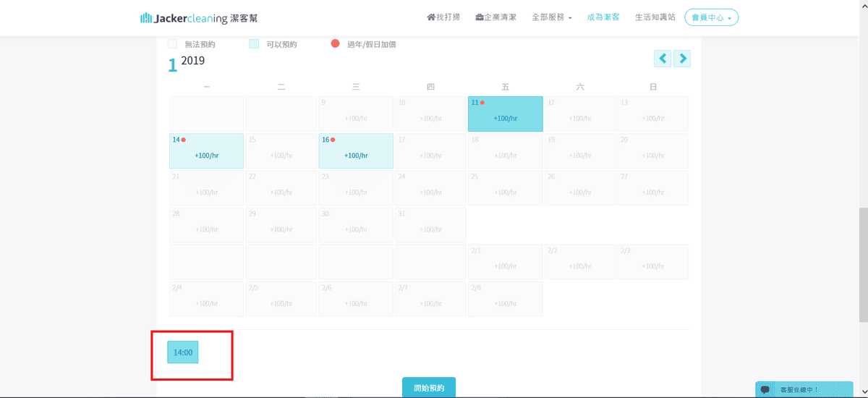This screenshot has height=398, width=868.
Task: Click the 可以預約 light blue legend swatch
Action: (254, 44)
